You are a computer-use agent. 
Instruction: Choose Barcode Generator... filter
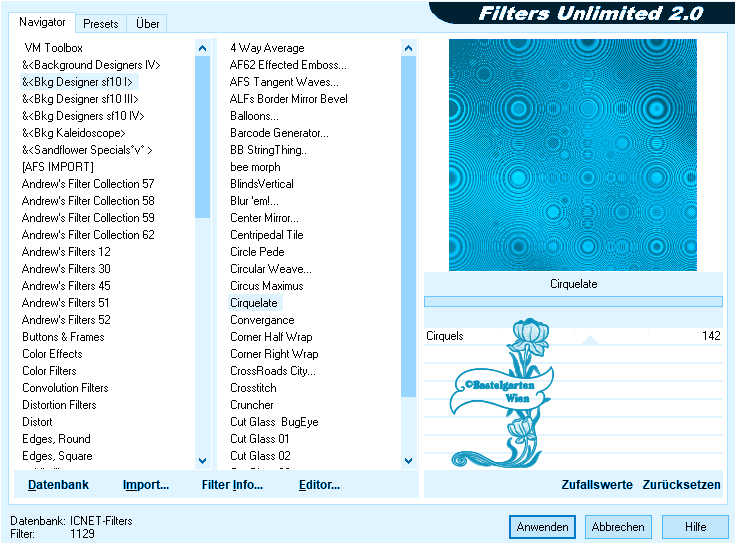[279, 133]
